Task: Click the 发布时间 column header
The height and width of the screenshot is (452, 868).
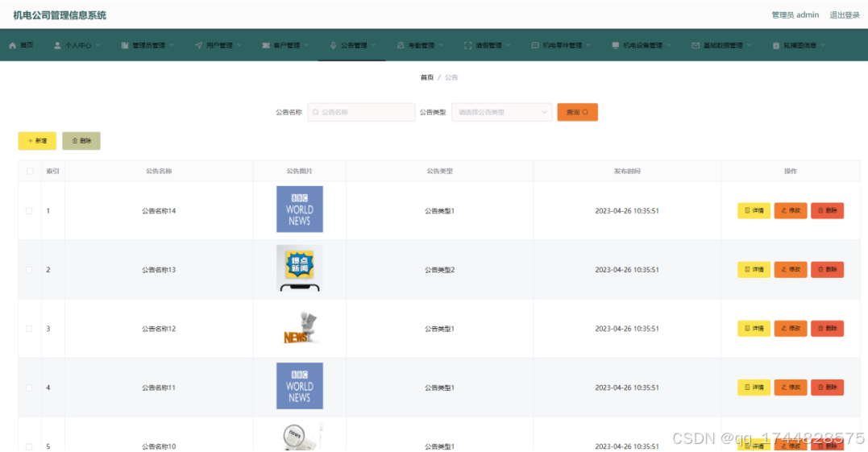Action: tap(627, 172)
